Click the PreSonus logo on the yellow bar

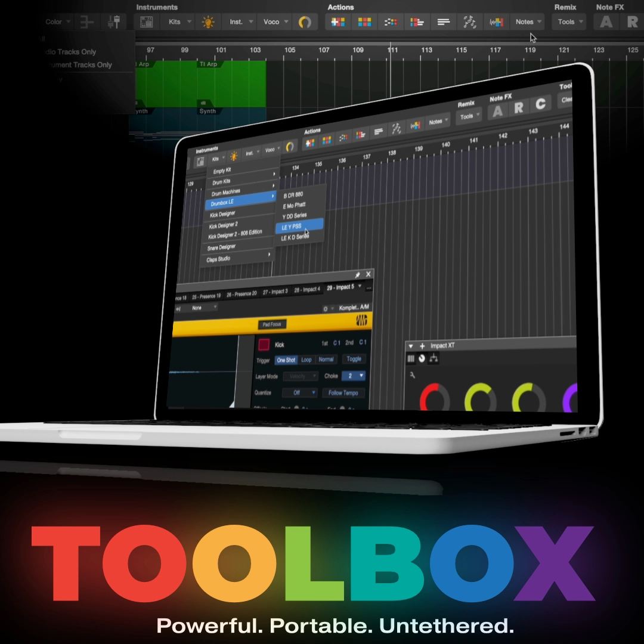pos(361,321)
